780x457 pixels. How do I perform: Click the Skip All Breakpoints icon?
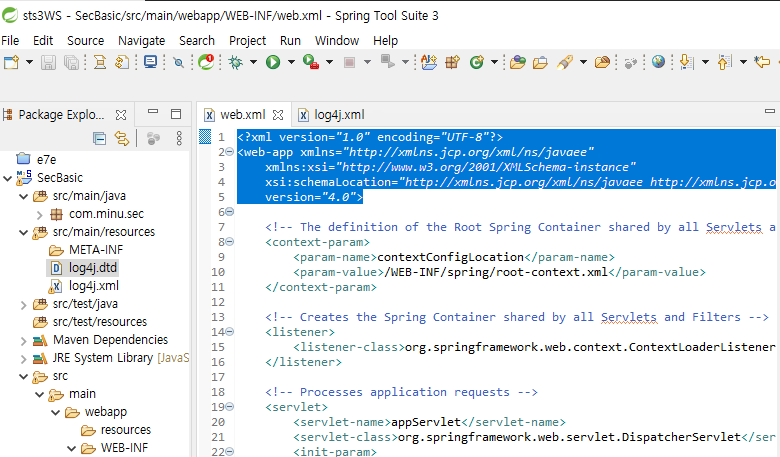[x=178, y=62]
